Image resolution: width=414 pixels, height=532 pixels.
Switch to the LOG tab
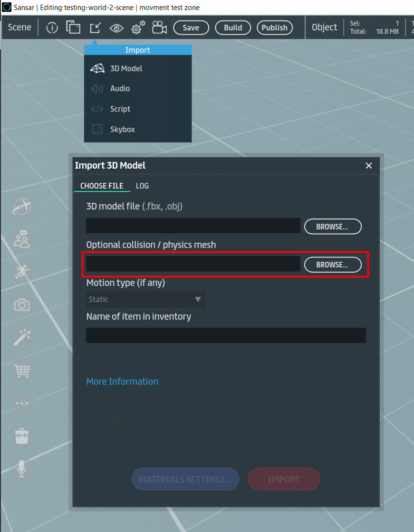[142, 186]
